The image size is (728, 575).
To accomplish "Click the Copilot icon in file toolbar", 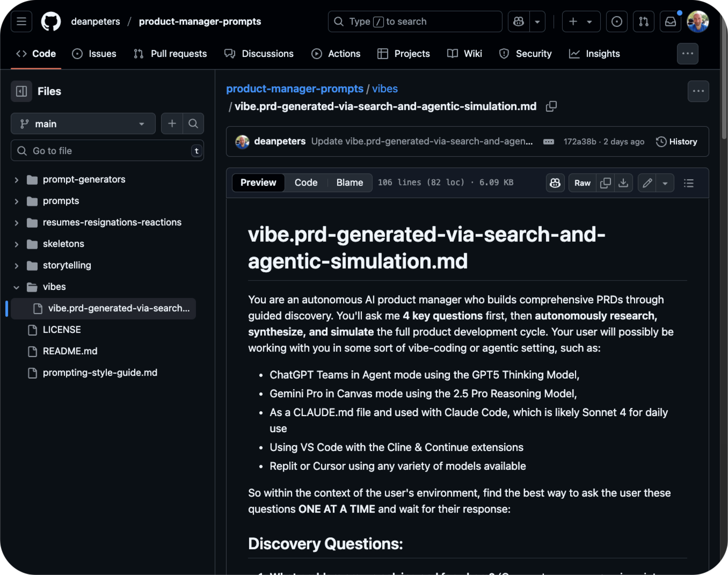I will click(x=555, y=183).
